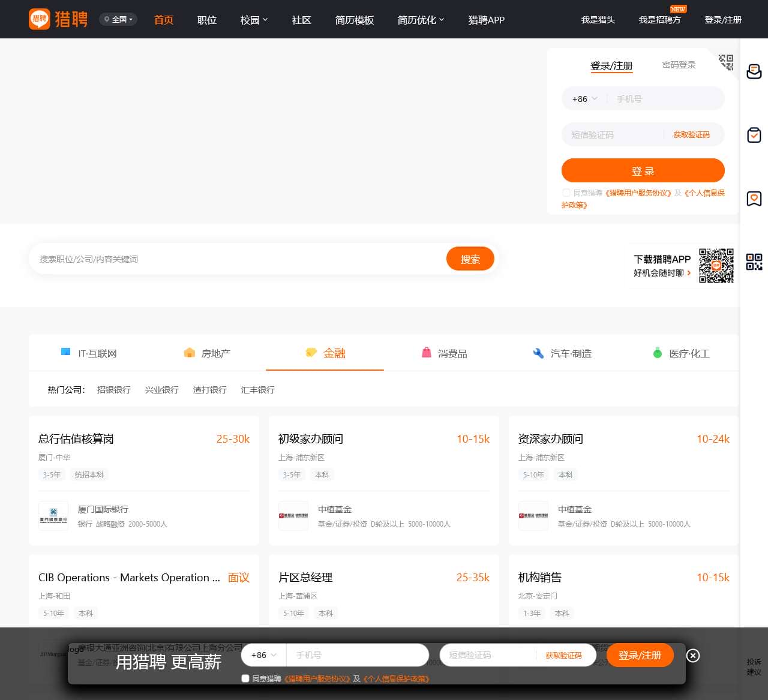This screenshot has width=768, height=700.
Task: Open +86 country code dropdown in login panel
Action: (x=585, y=99)
